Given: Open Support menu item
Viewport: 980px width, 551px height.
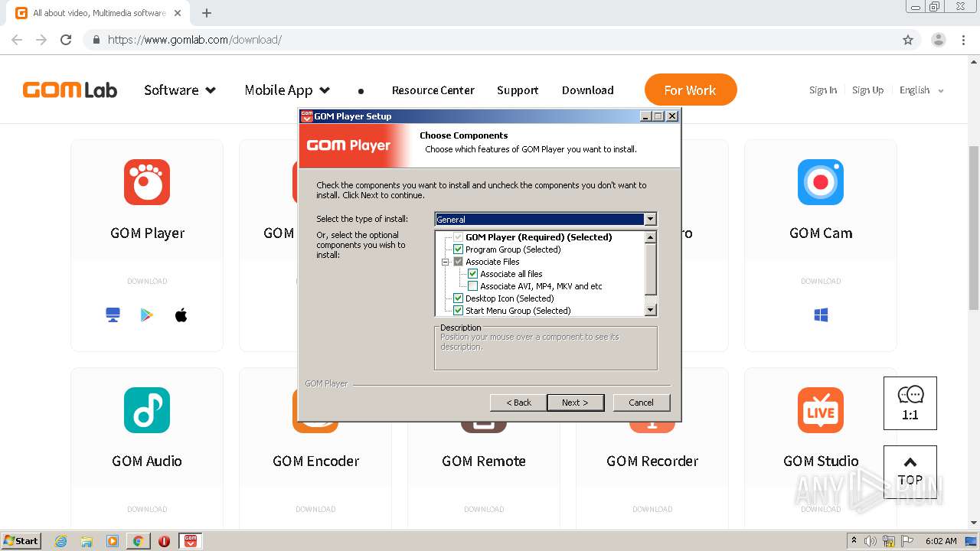Looking at the screenshot, I should tap(518, 90).
